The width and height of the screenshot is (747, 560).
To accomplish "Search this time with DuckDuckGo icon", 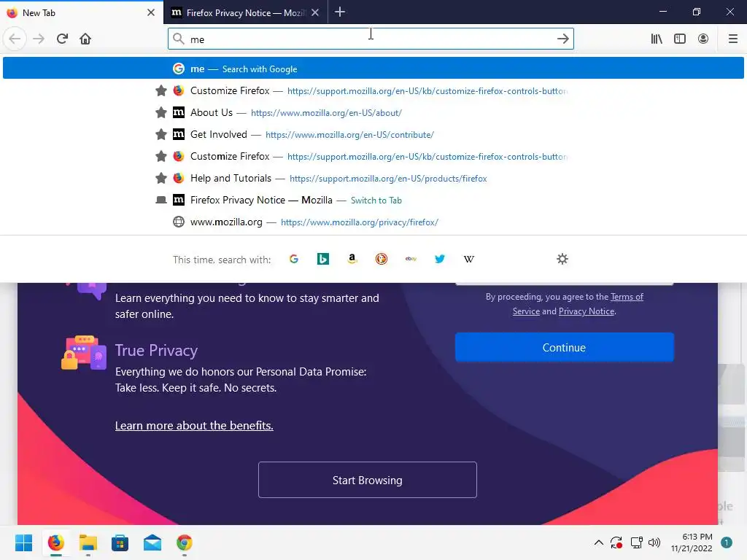I will tap(382, 259).
